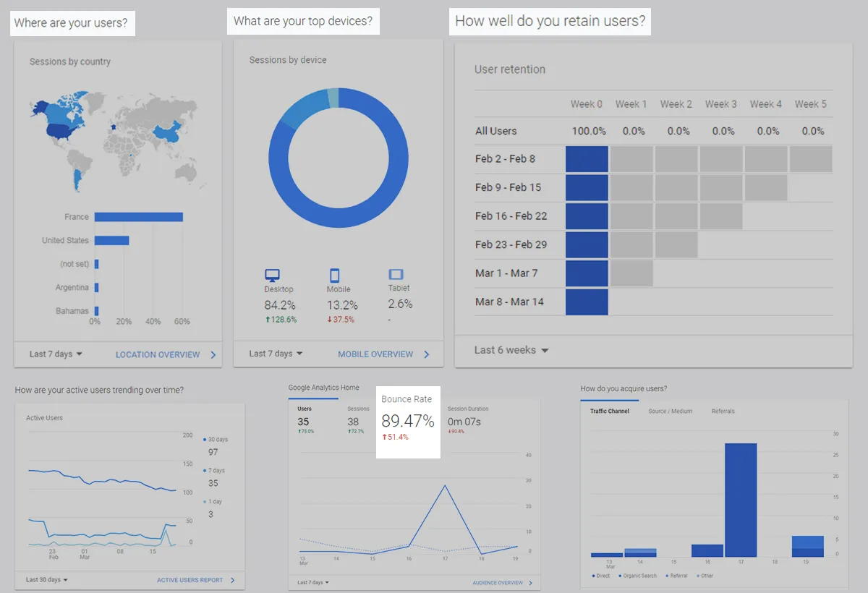Click arrow icon beside Location Overview
868x593 pixels.
(x=213, y=355)
